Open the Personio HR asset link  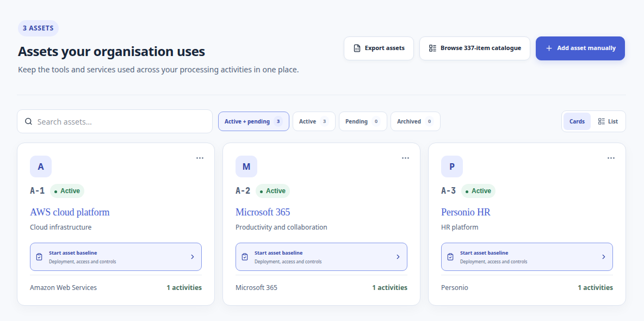pos(466,212)
